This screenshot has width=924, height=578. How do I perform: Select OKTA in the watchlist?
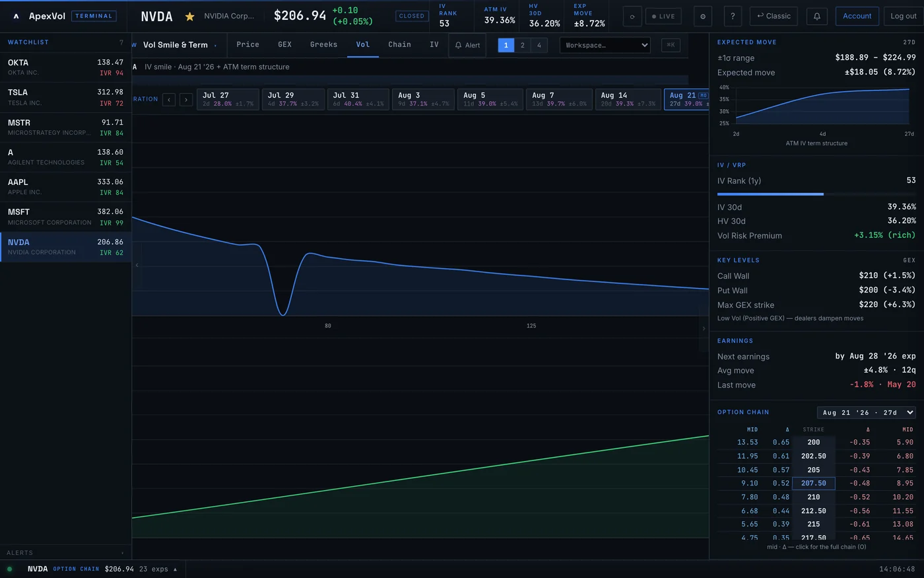(65, 67)
